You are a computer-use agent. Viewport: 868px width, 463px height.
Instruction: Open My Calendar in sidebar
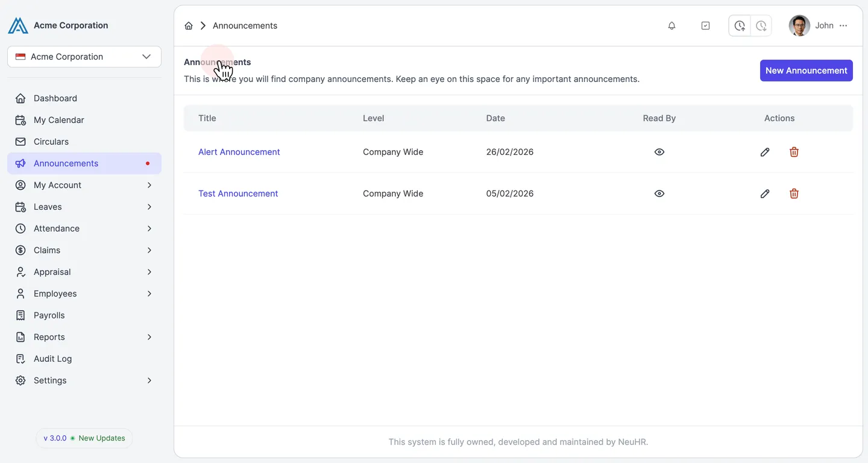[x=84, y=120]
